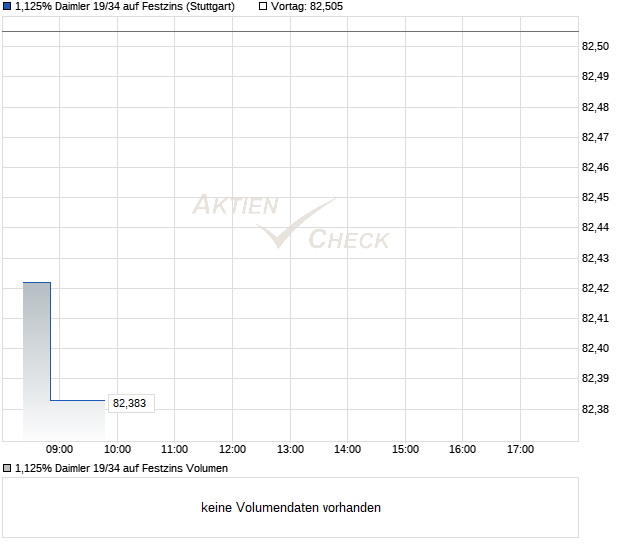Select the chart title '1,125% Daimler 19/34 auf Festzins (Stuttgart)'

coord(125,7)
